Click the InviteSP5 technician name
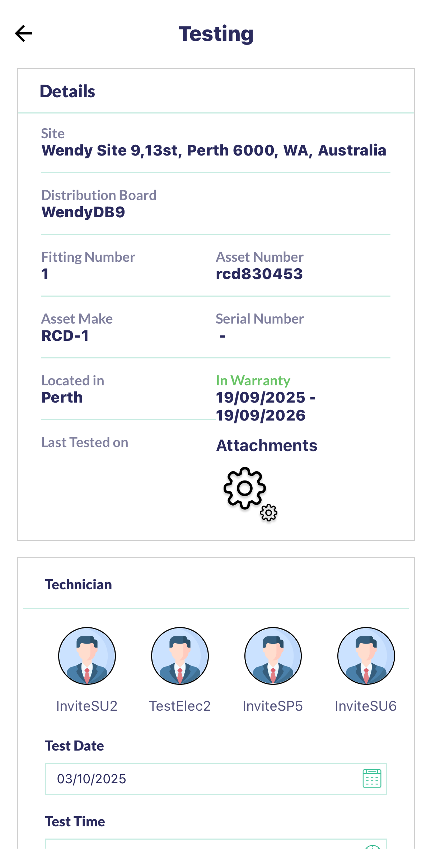 point(273,706)
